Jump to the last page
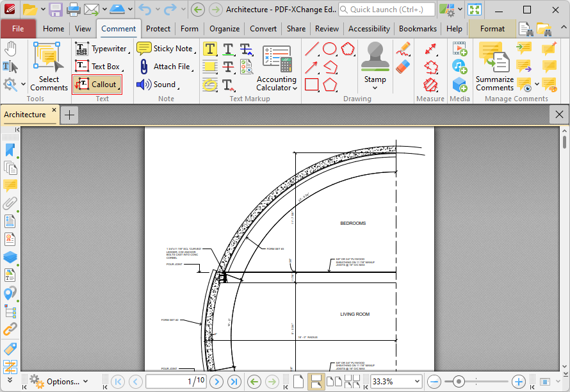The width and height of the screenshot is (570, 392). [234, 382]
